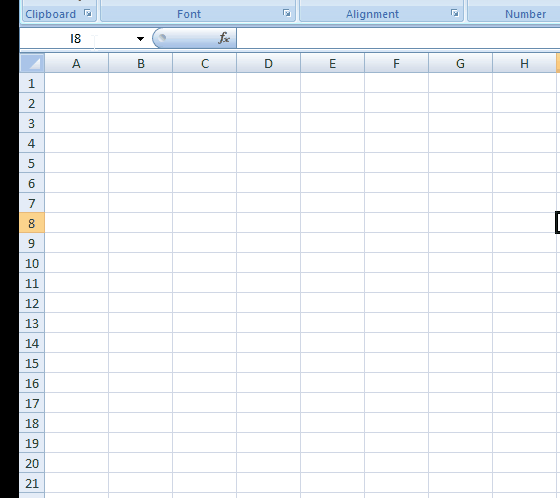Open the Alignment dialog launcher
This screenshot has height=498, width=560.
(x=454, y=14)
